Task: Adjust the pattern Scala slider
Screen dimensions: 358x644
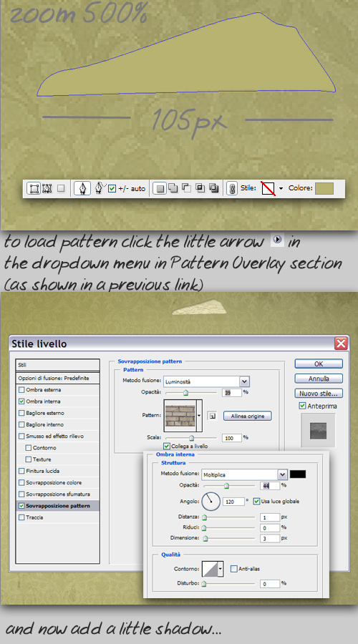Action: [x=191, y=438]
